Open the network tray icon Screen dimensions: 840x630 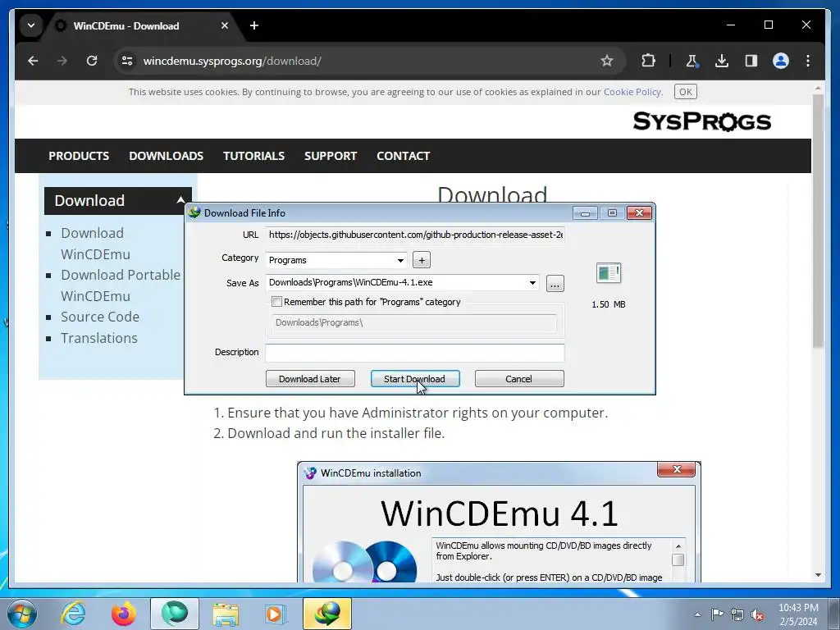click(737, 614)
